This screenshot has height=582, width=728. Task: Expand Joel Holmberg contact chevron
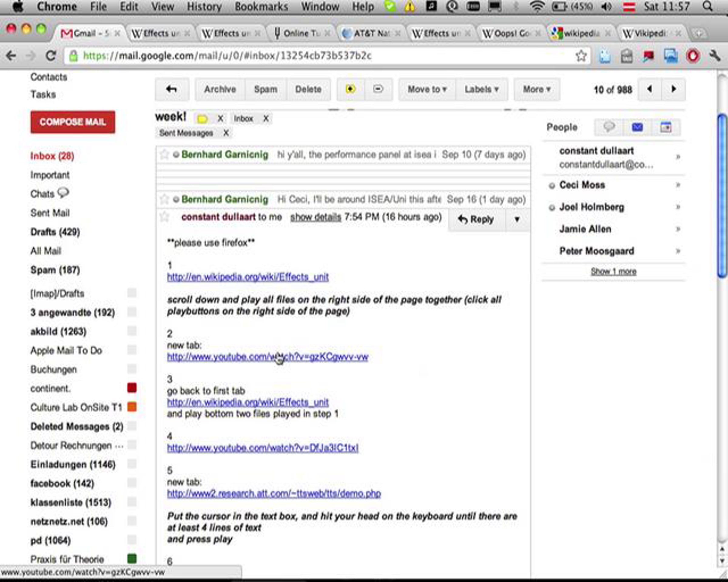(x=678, y=207)
